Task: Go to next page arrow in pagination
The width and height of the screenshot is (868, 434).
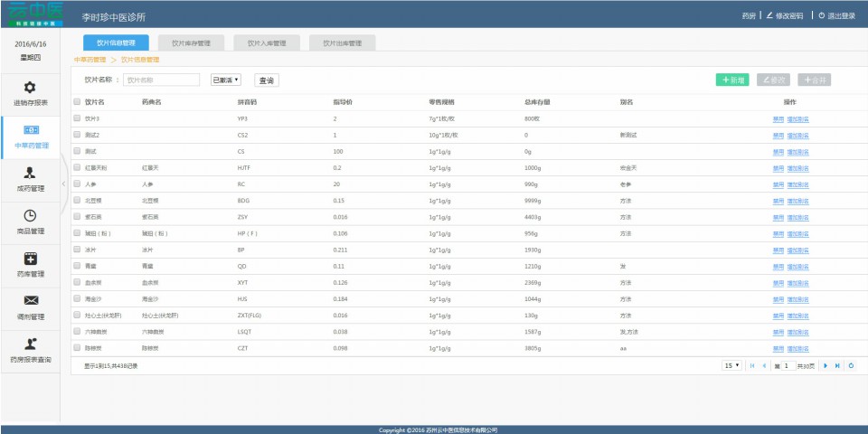Action: coord(825,365)
